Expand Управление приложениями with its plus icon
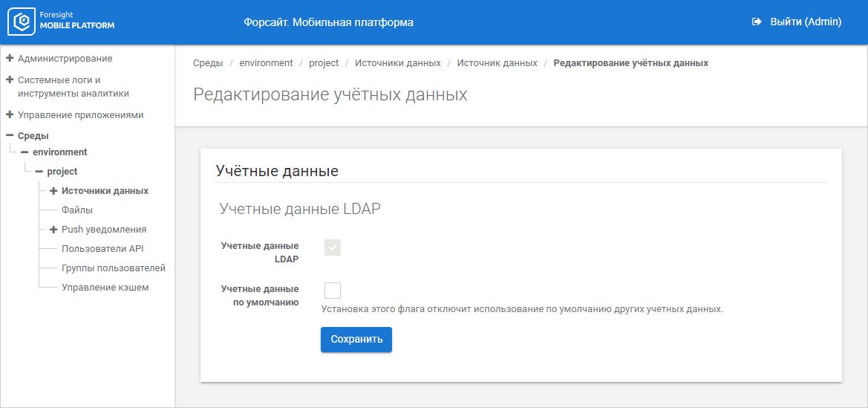The height and width of the screenshot is (408, 868). [x=10, y=115]
